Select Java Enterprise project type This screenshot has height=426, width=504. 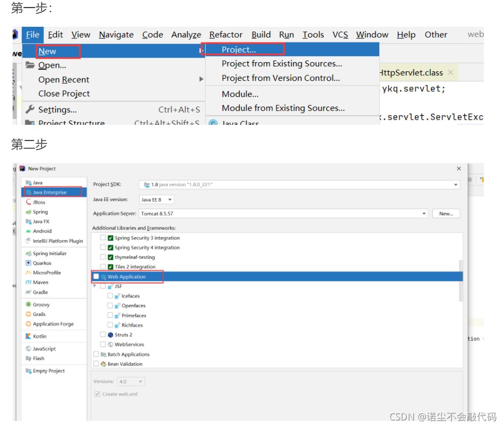coord(54,192)
